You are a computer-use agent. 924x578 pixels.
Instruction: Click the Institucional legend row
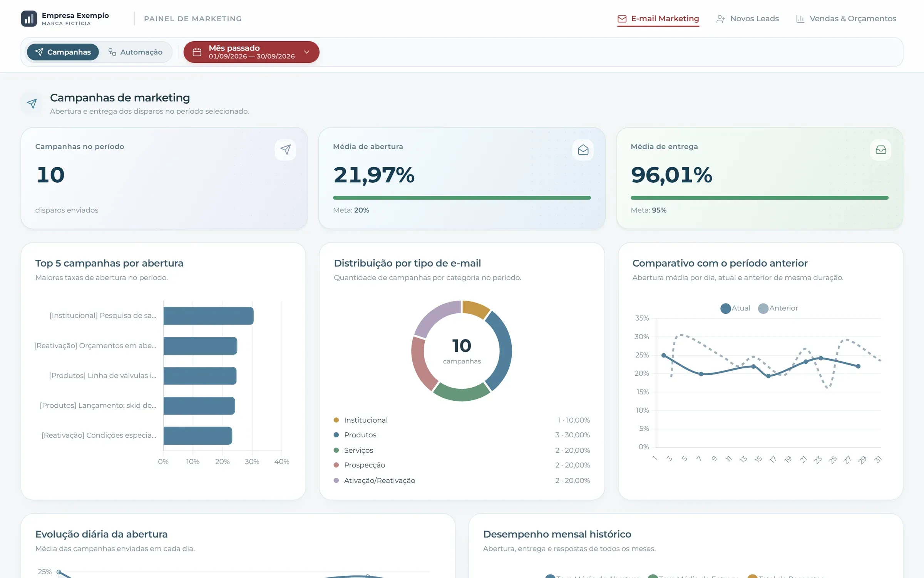(x=462, y=420)
